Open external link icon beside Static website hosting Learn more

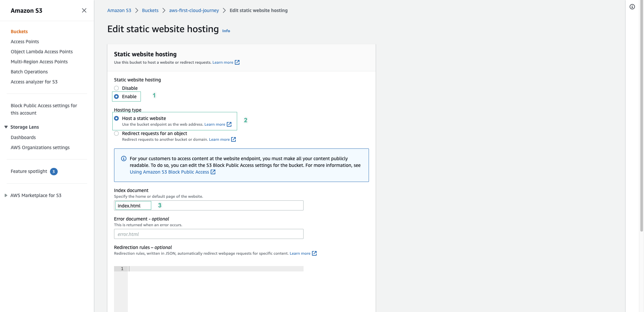tap(237, 62)
